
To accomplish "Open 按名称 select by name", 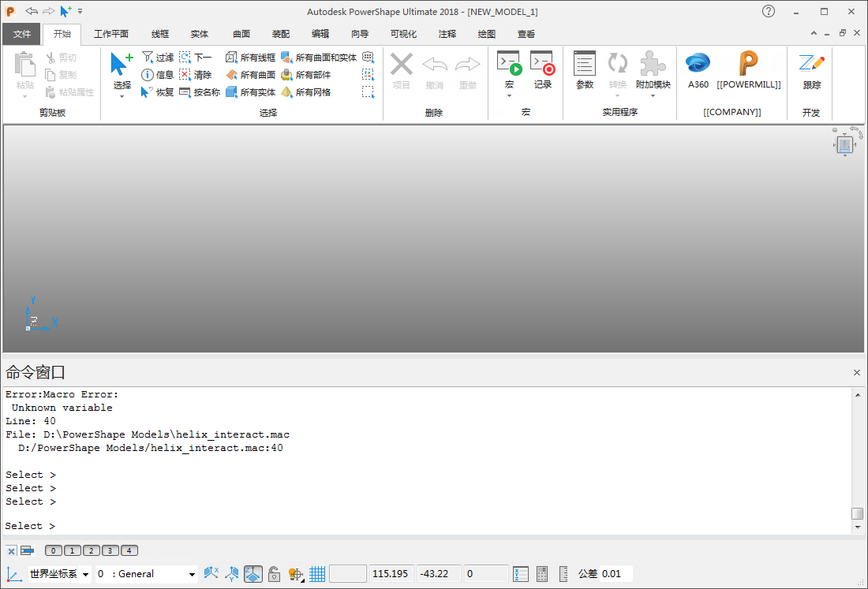I will pos(200,91).
